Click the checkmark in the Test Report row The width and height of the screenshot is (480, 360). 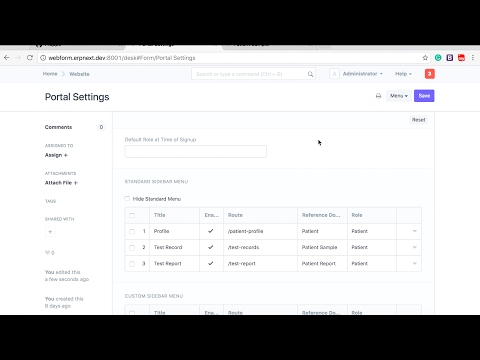[x=211, y=263]
